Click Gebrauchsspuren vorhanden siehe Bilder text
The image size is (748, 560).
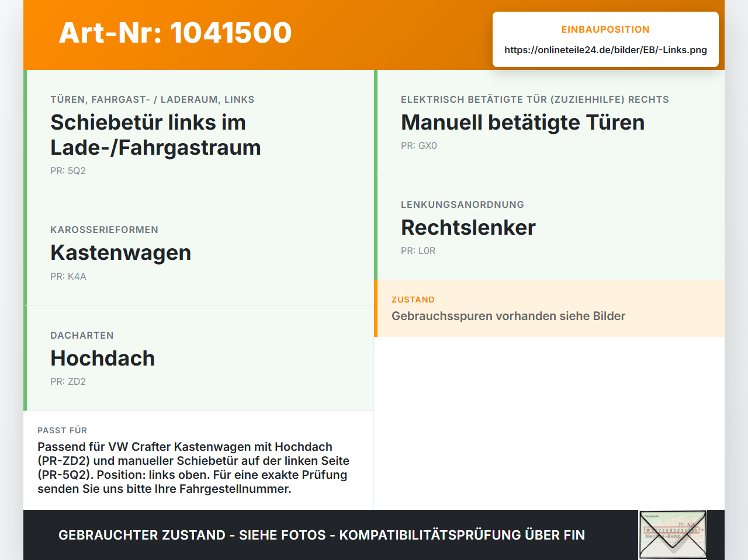pos(508,316)
